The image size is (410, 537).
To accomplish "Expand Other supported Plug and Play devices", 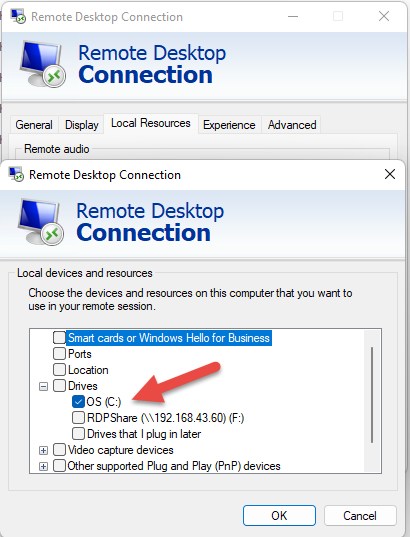I will tap(43, 466).
